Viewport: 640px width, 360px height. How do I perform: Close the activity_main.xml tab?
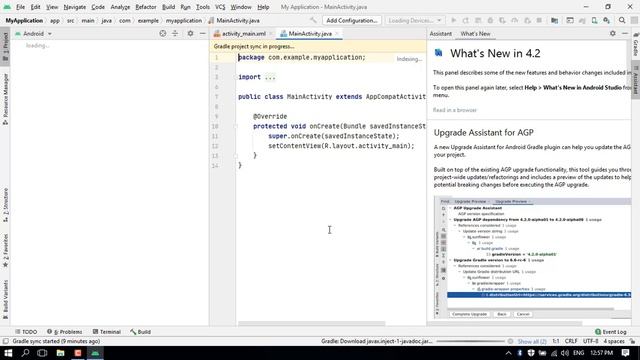pyautogui.click(x=271, y=34)
